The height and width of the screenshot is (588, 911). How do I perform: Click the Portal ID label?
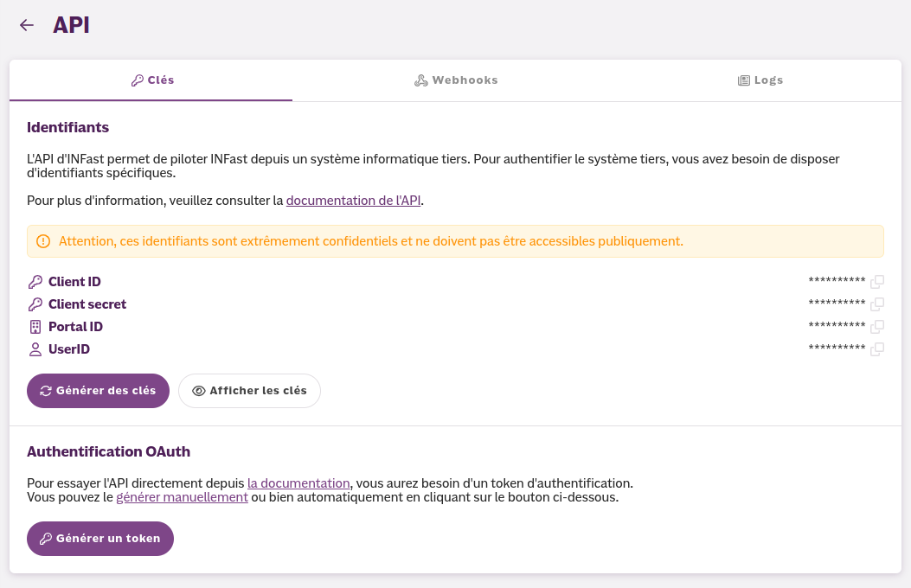coord(75,327)
